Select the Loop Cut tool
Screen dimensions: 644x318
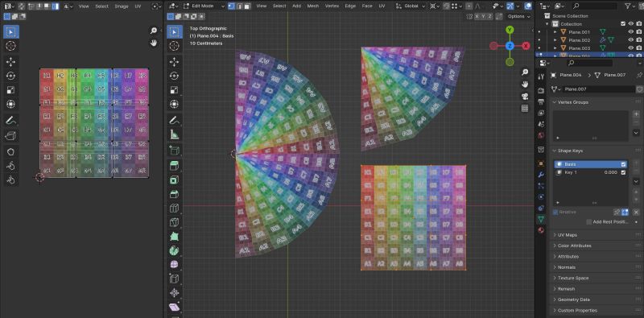(x=175, y=209)
